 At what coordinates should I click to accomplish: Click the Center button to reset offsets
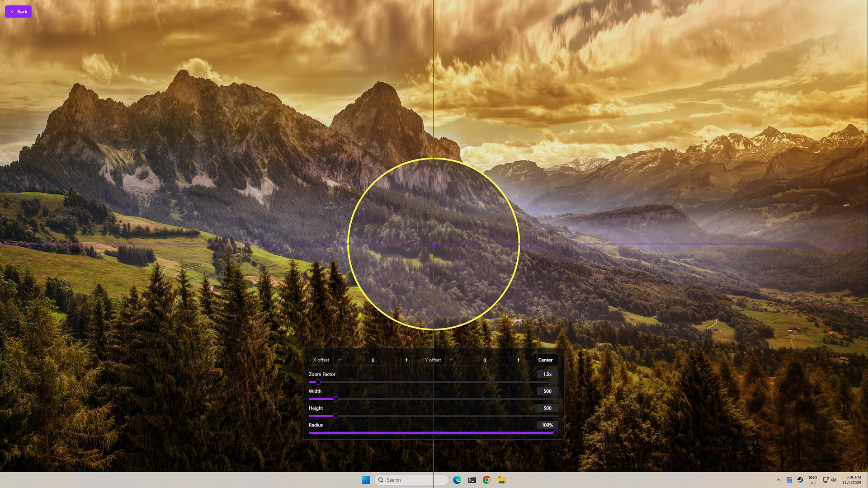pos(545,360)
